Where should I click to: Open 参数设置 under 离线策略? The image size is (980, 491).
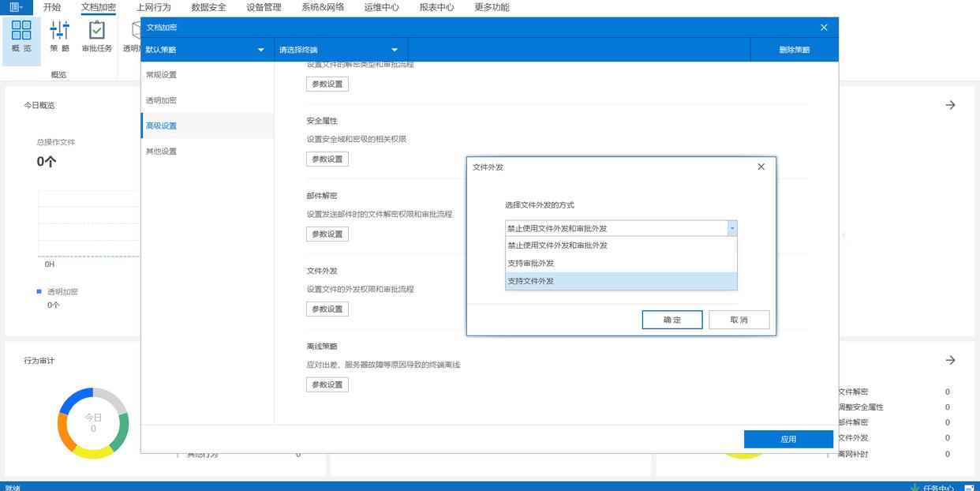click(x=327, y=384)
